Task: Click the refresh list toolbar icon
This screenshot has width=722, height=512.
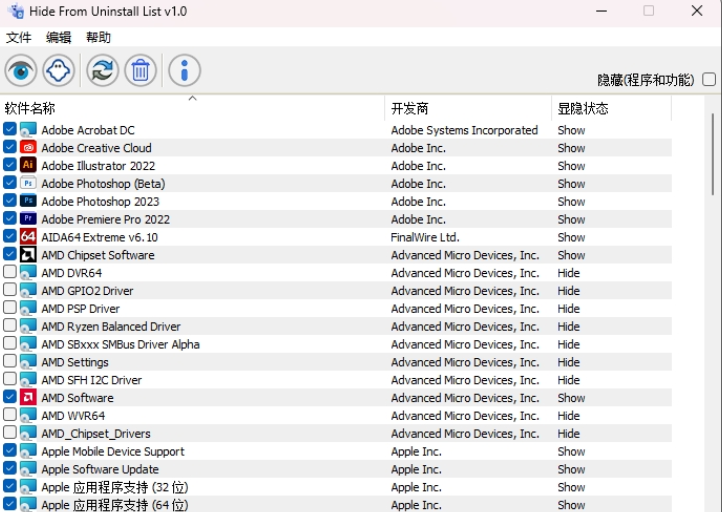Action: click(101, 70)
